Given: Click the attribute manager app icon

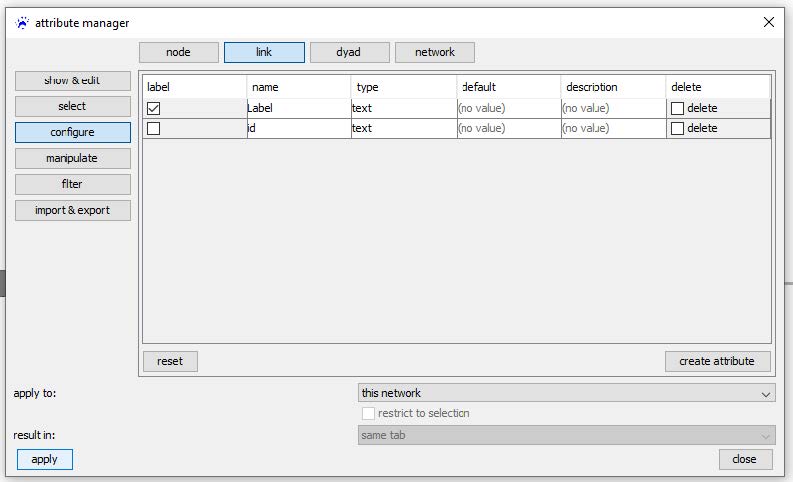Looking at the screenshot, I should coord(22,22).
